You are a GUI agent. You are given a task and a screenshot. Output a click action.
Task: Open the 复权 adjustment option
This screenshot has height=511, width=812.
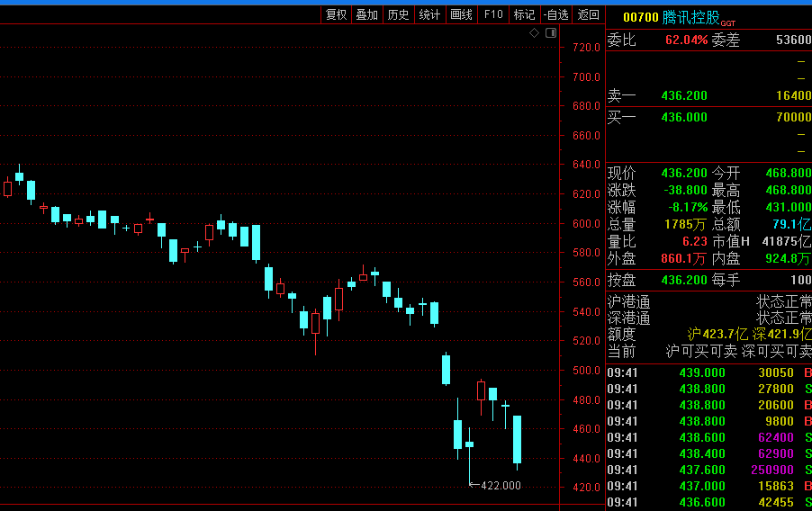pyautogui.click(x=336, y=14)
